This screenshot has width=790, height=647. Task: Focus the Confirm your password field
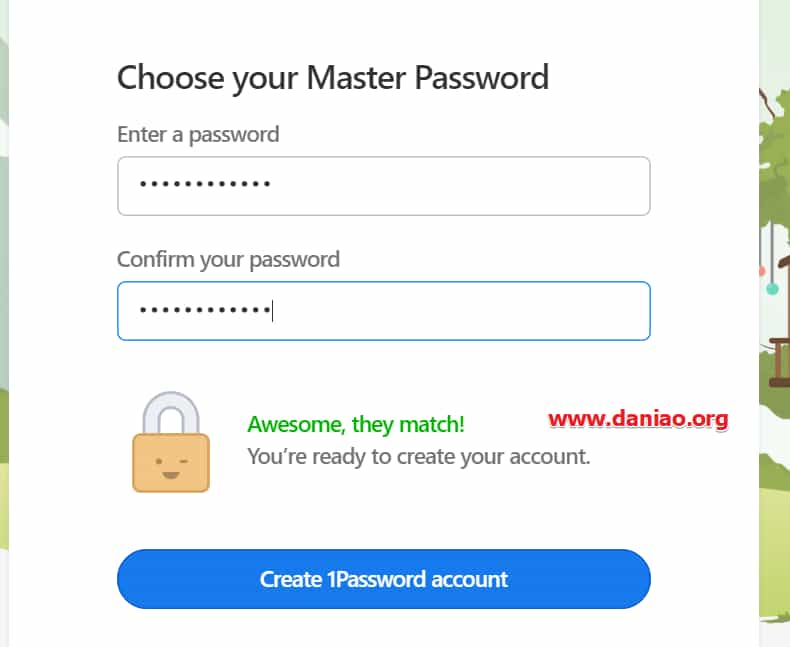pyautogui.click(x=383, y=311)
